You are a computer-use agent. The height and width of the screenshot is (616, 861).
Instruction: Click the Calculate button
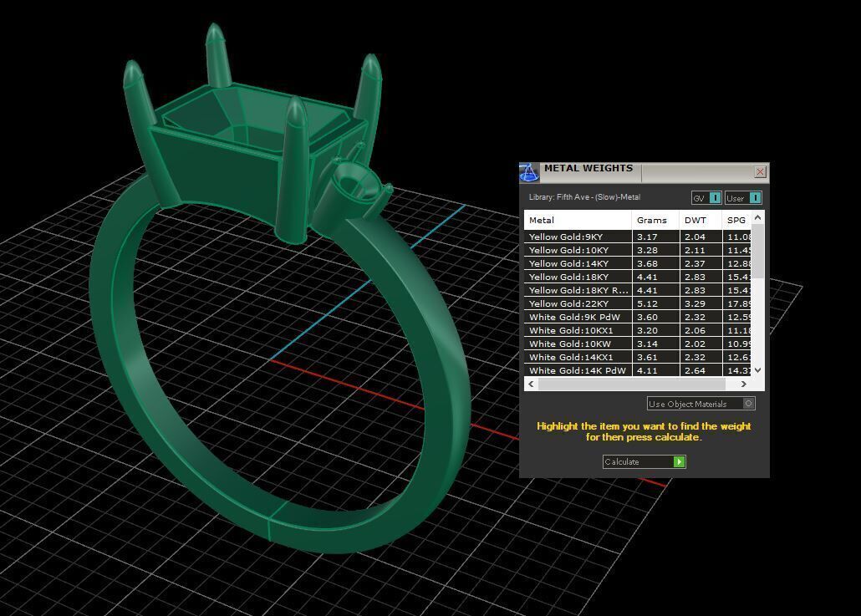pyautogui.click(x=644, y=461)
